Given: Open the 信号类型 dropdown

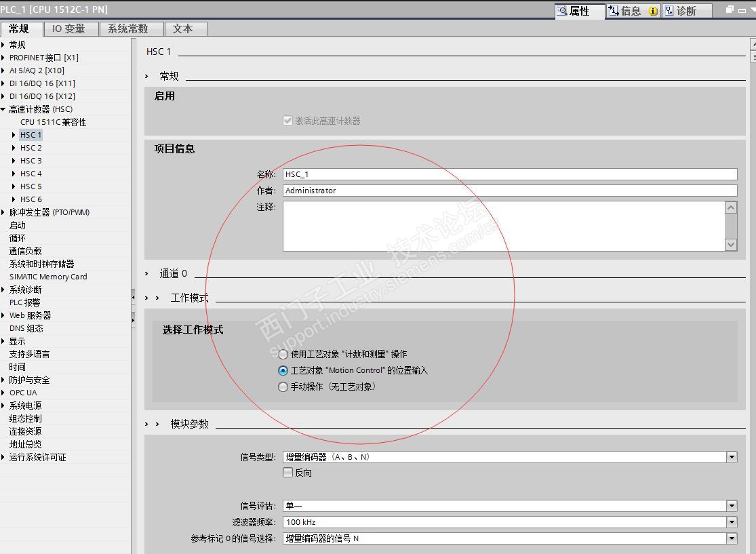Looking at the screenshot, I should click(x=732, y=457).
